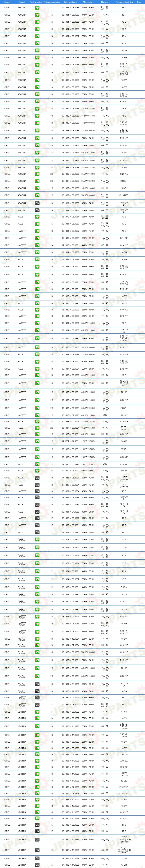The width and height of the screenshot is (145, 868).
Task: Click diesel ON icon in Ascona 16 DA row with body 81_ 86_
Action: click(37, 203)
